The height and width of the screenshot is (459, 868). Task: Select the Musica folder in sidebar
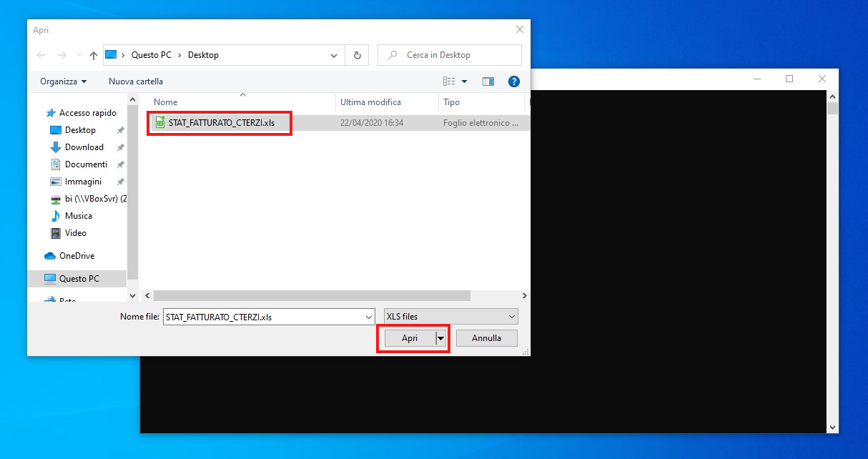pyautogui.click(x=78, y=216)
